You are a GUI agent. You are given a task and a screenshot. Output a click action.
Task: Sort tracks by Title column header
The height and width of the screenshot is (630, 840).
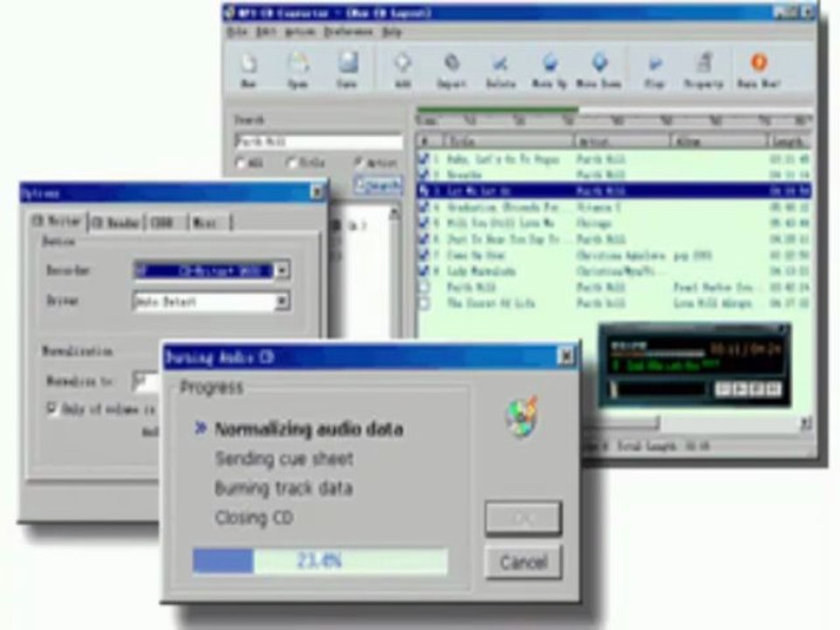(x=509, y=142)
